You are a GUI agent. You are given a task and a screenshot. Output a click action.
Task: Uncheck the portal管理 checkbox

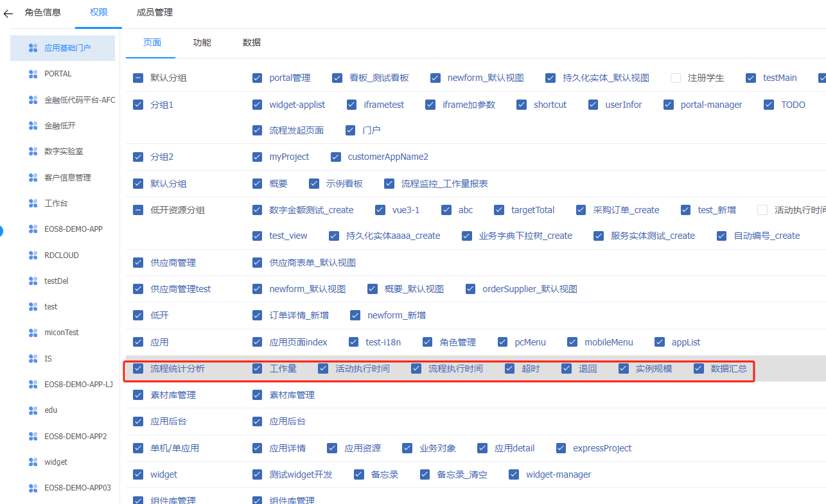click(258, 78)
